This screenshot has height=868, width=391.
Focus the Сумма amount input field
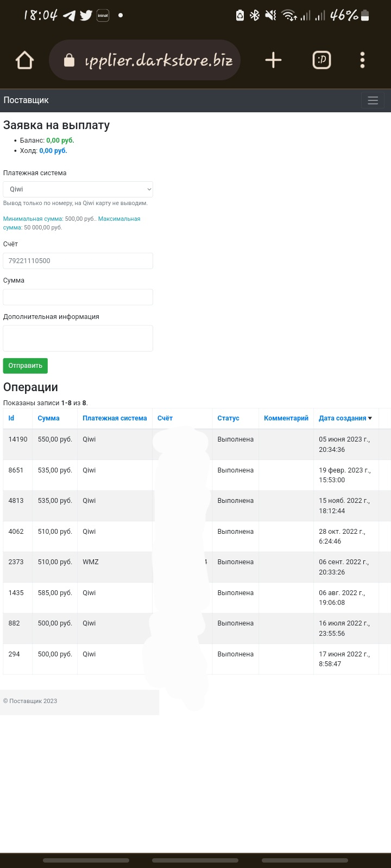pyautogui.click(x=78, y=297)
